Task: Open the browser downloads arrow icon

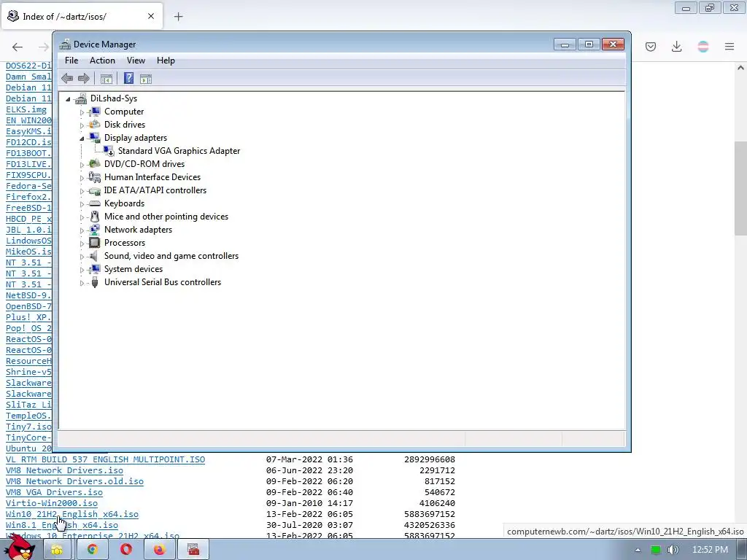Action: pyautogui.click(x=676, y=47)
